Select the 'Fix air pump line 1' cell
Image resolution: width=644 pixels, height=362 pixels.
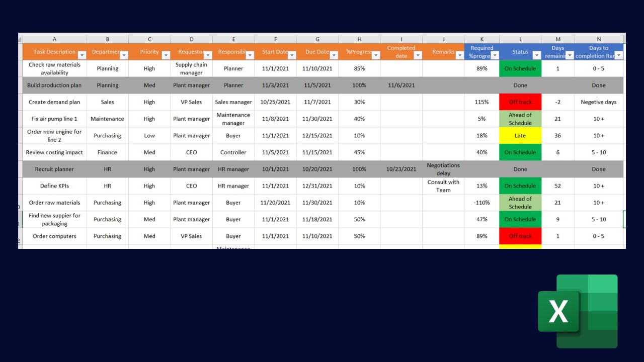pyautogui.click(x=54, y=119)
